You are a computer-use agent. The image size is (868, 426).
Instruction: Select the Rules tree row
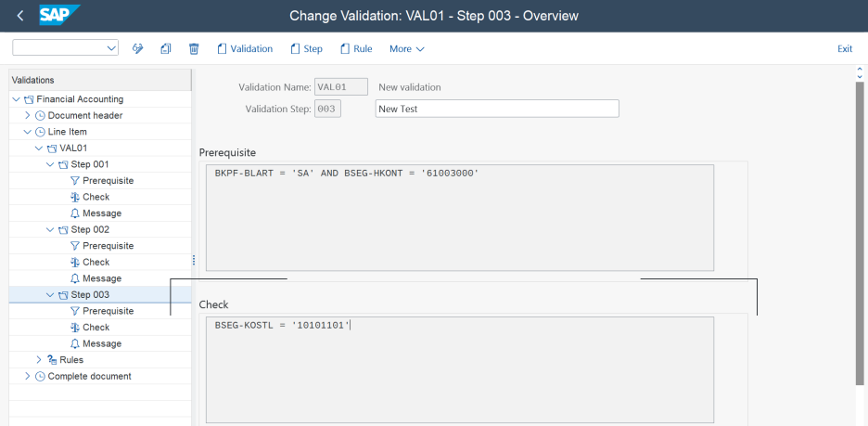pyautogui.click(x=100, y=359)
